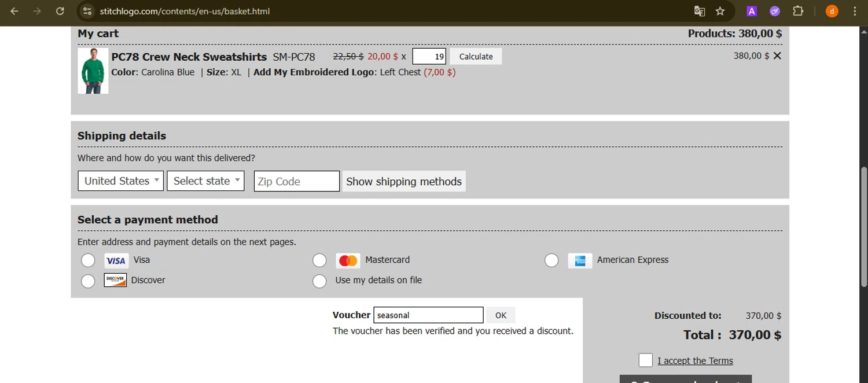
Task: Click 'Products: 380,00 $' summary text
Action: [x=735, y=34]
